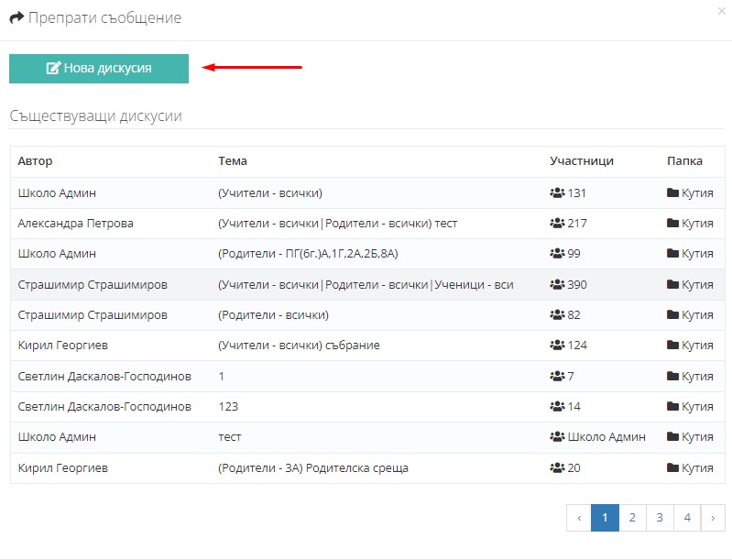Choose the discussion with topic 123

tap(367, 406)
